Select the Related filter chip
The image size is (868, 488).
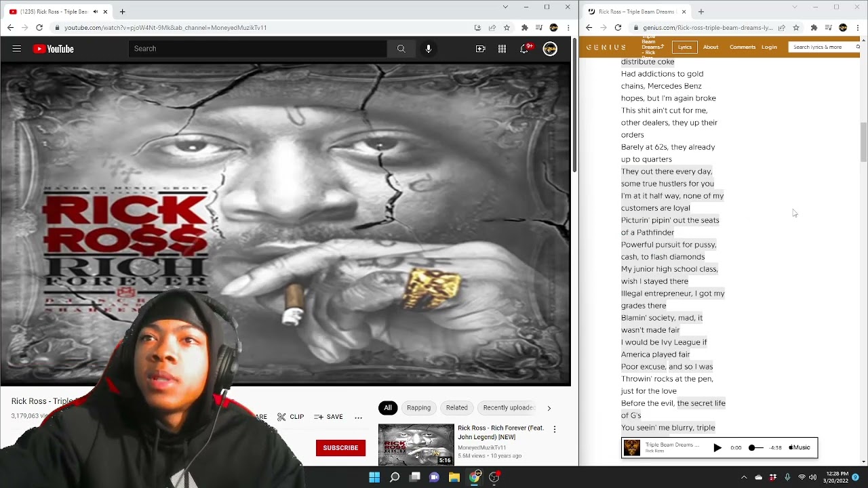click(456, 407)
